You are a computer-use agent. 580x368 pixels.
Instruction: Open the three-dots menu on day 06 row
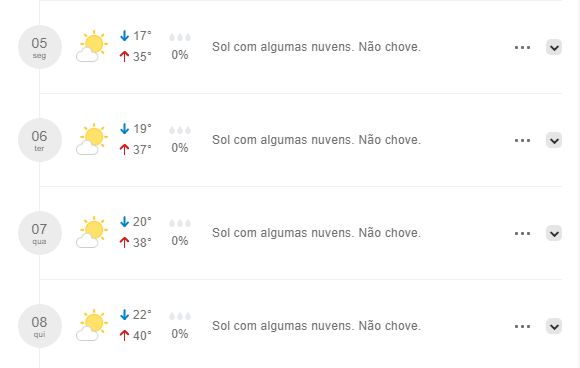(x=522, y=141)
